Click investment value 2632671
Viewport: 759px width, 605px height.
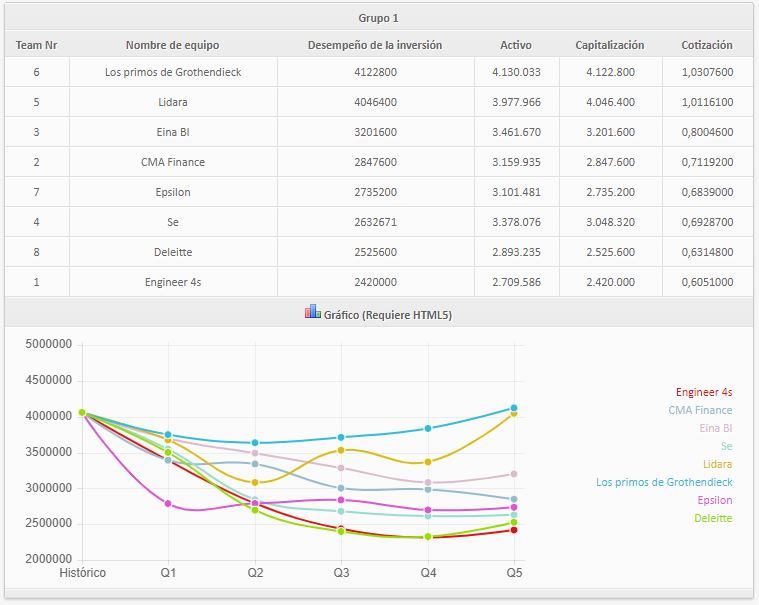(375, 222)
